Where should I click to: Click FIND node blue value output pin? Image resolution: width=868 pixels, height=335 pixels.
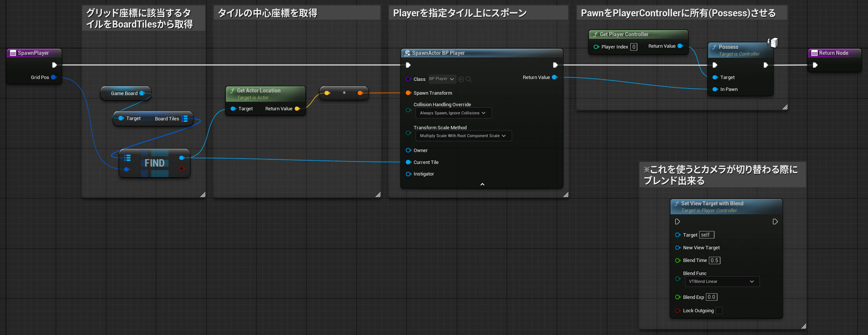coord(182,158)
